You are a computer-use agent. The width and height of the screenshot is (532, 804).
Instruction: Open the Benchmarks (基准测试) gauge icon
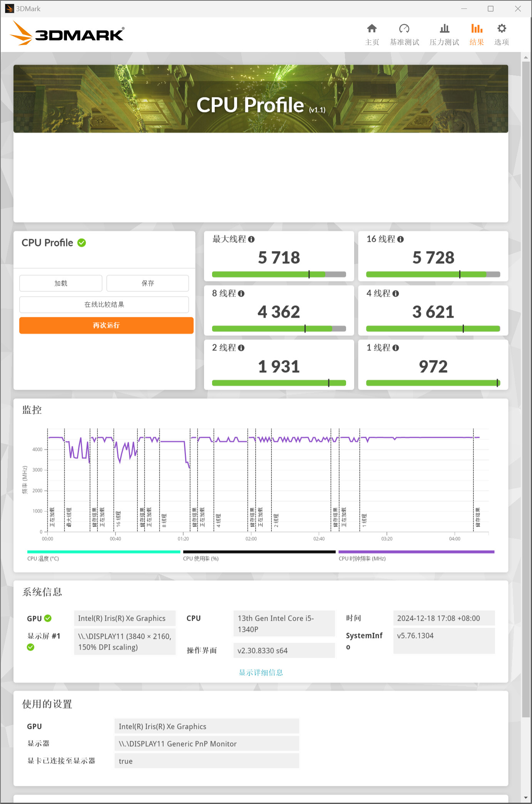click(x=404, y=29)
